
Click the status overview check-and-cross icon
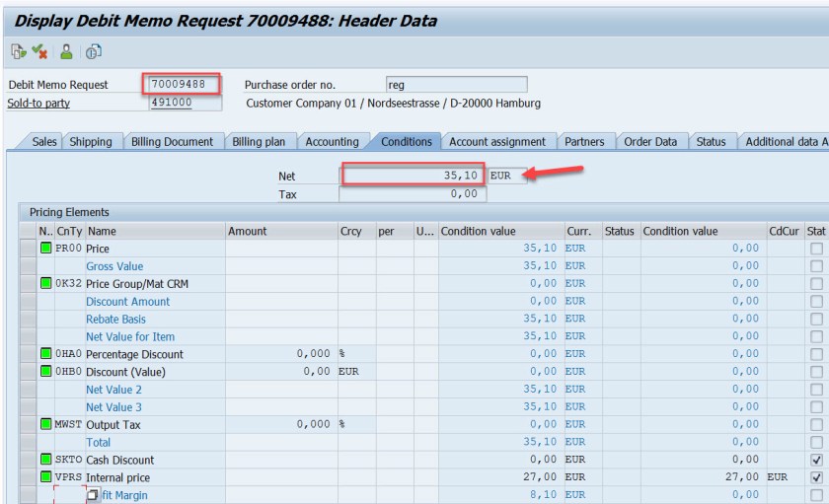39,51
